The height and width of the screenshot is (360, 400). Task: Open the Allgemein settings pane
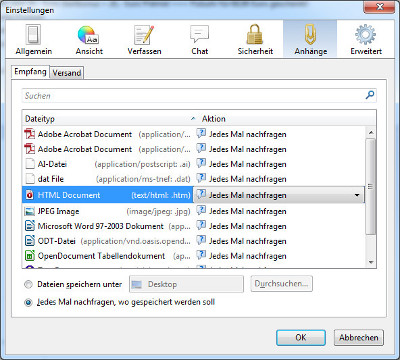point(34,39)
